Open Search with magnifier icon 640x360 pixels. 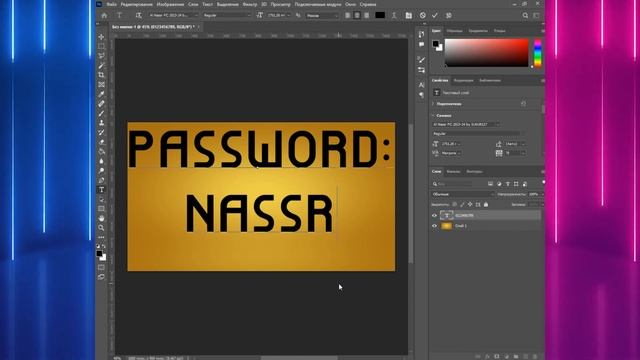525,15
